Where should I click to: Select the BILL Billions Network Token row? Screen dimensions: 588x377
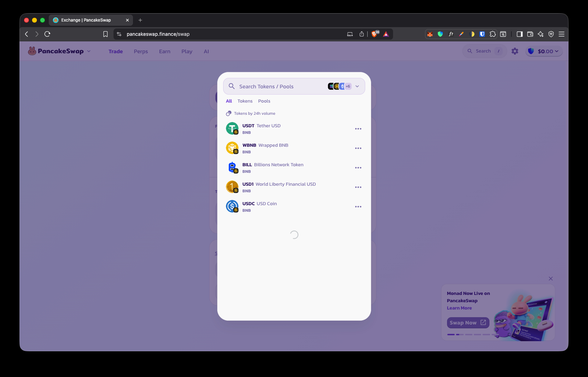coord(294,168)
